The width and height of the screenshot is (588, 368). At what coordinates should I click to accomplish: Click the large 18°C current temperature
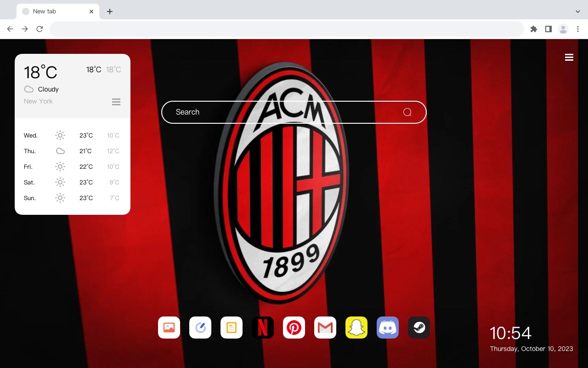(x=40, y=72)
